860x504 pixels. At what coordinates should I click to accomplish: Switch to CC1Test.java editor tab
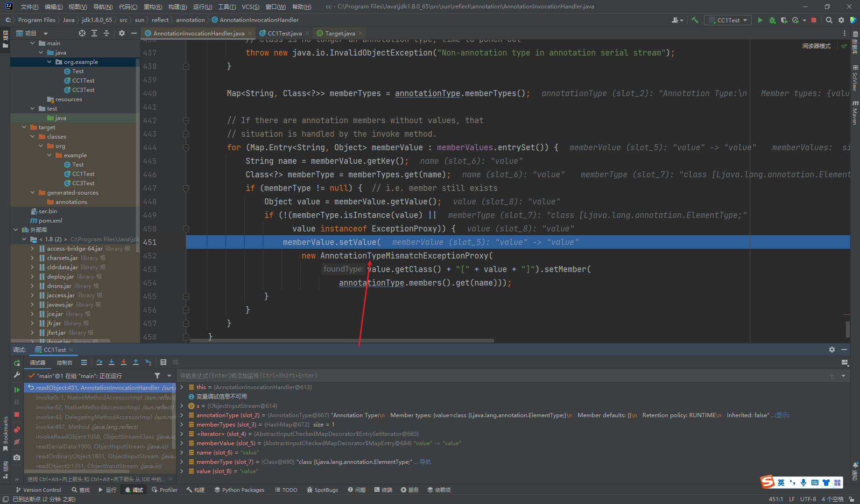point(284,33)
